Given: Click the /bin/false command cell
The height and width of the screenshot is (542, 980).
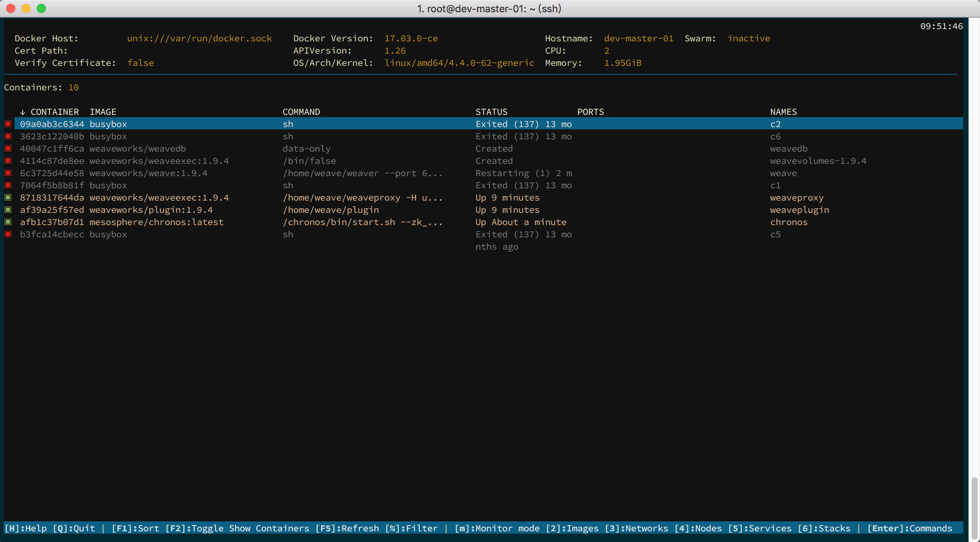Looking at the screenshot, I should click(309, 161).
